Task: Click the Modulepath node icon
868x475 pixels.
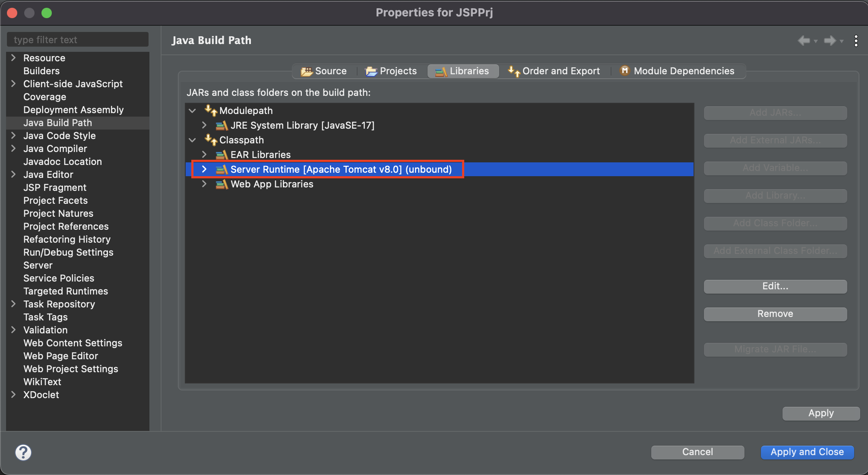Action: (211, 111)
